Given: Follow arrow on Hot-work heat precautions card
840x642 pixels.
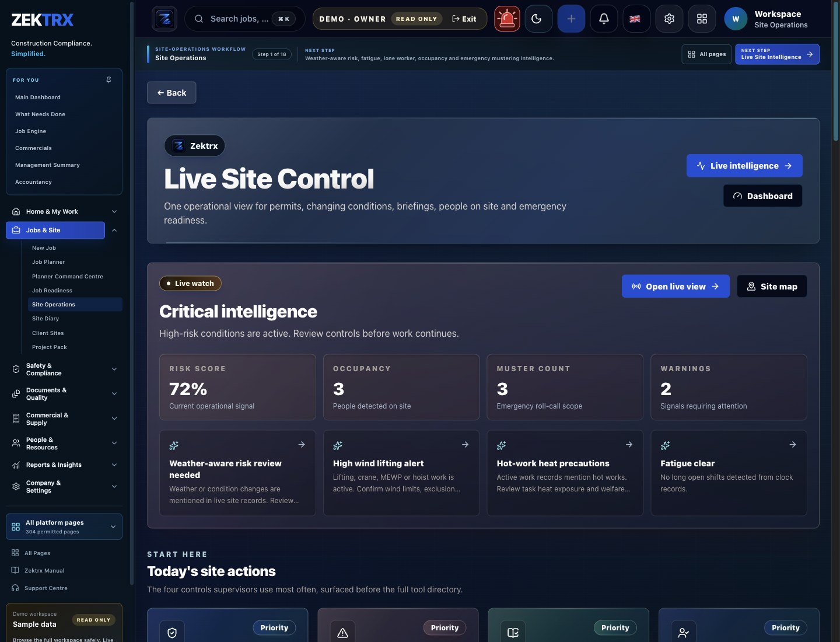Looking at the screenshot, I should click(629, 445).
